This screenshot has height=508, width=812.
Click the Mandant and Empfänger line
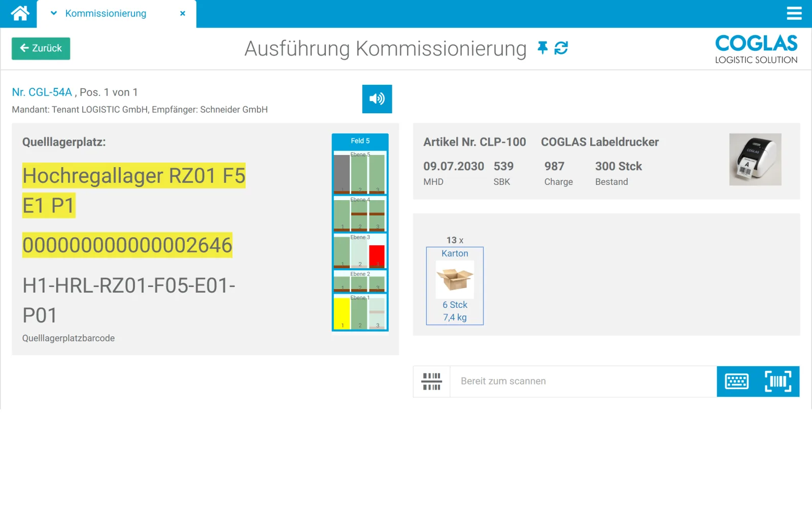coord(140,110)
